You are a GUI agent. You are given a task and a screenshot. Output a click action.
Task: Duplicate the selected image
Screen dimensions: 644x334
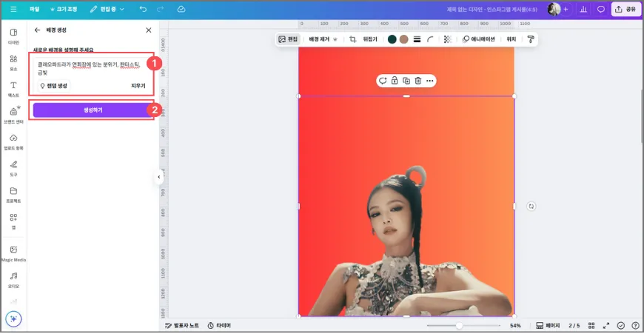[406, 81]
